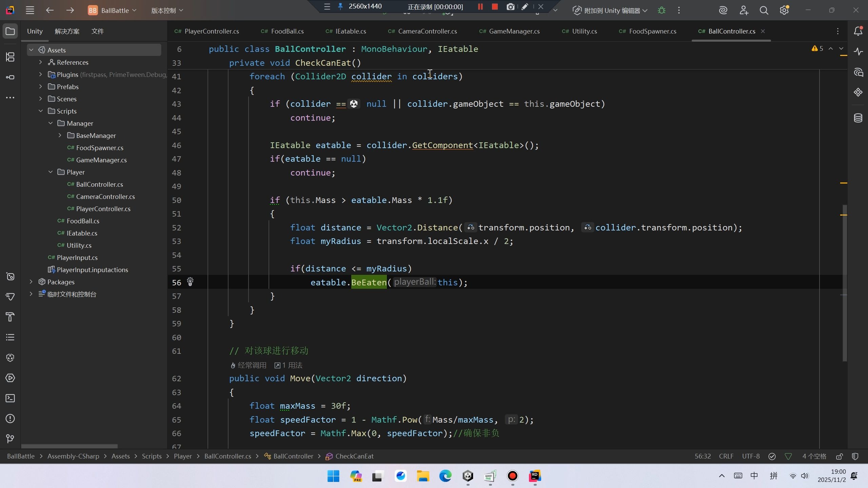Click the Search Everywhere magnifier icon
The width and height of the screenshot is (868, 488).
click(x=764, y=11)
